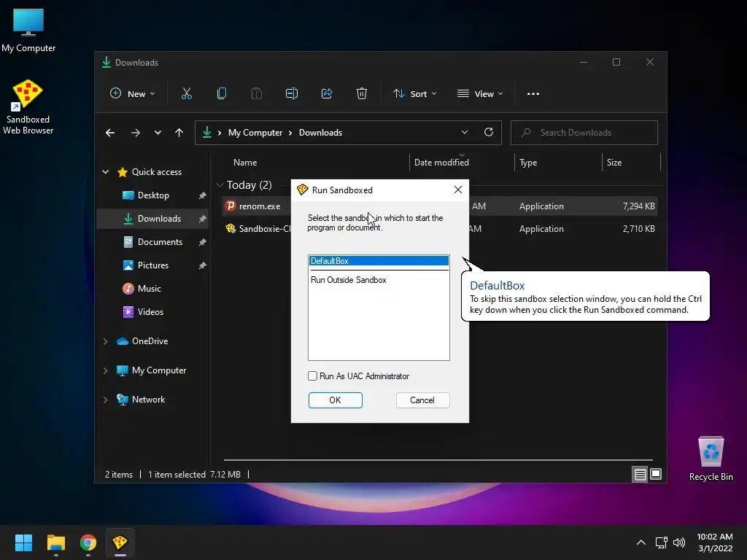Go back with the left arrow
The width and height of the screenshot is (747, 560).
[110, 133]
